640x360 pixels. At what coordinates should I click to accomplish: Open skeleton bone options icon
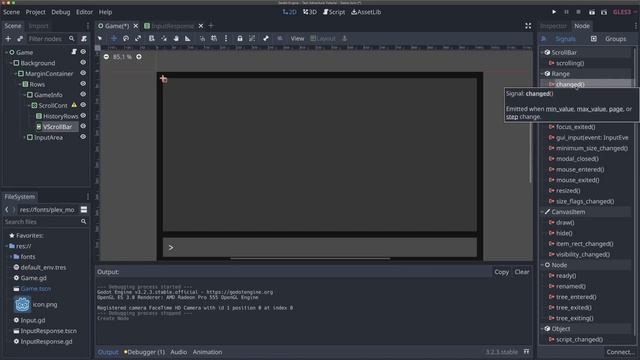tap(266, 38)
